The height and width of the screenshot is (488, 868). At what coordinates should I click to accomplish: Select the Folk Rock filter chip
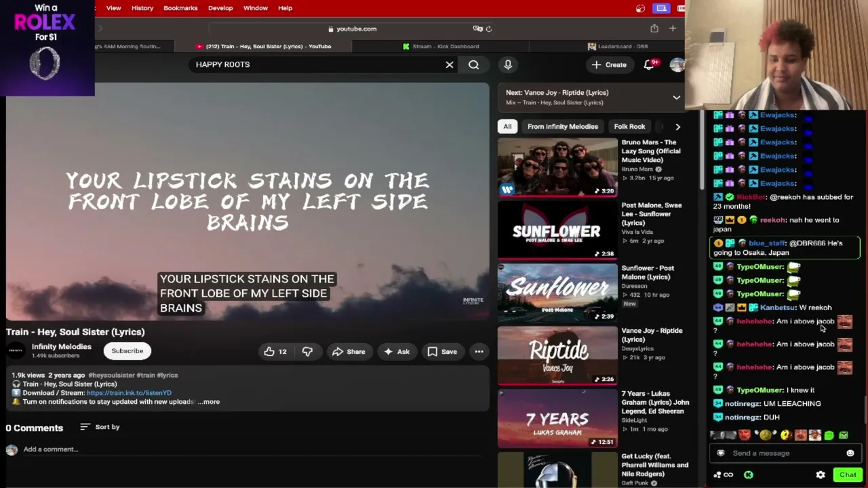point(629,126)
